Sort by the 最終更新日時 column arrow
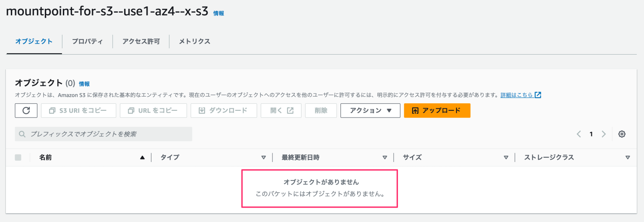Image resolution: width=644 pixels, height=222 pixels. 385,158
